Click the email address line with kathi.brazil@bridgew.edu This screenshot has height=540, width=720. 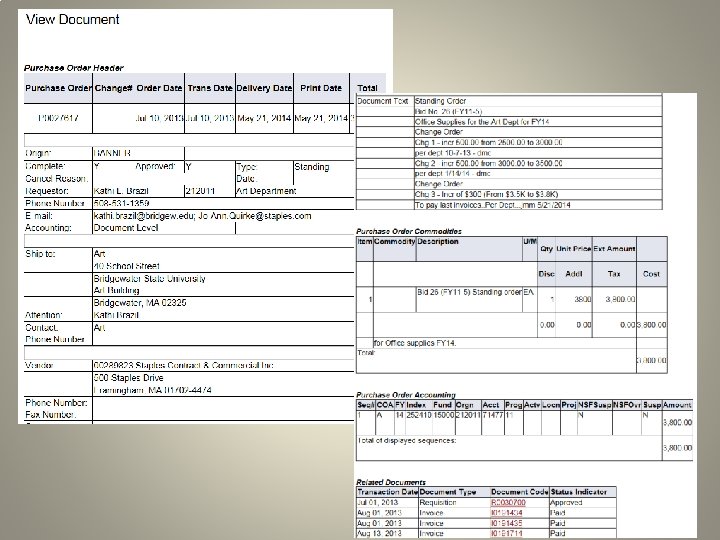pyautogui.click(x=202, y=216)
